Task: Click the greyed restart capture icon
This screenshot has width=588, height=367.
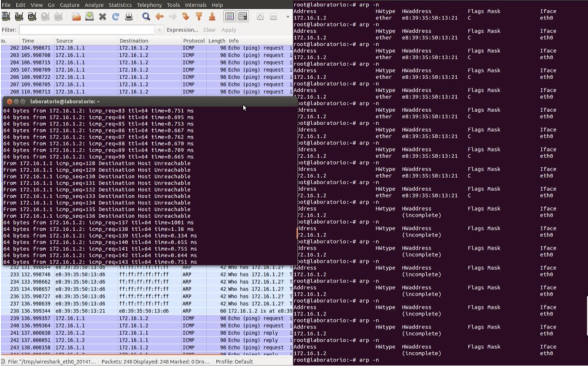Action: tap(59, 17)
